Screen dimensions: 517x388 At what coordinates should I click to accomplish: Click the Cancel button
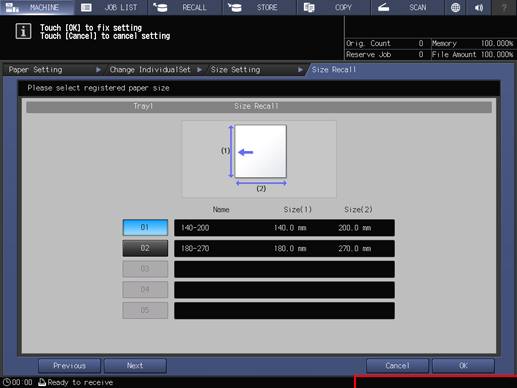click(397, 366)
